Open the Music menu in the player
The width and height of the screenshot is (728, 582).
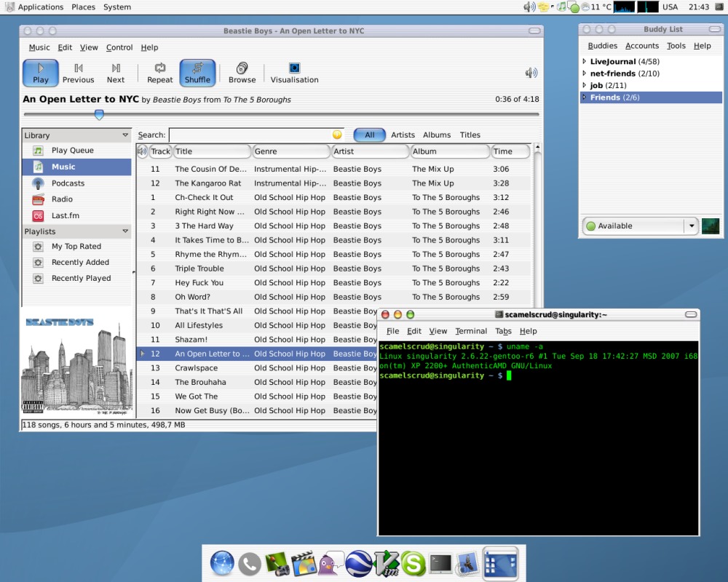[39, 47]
